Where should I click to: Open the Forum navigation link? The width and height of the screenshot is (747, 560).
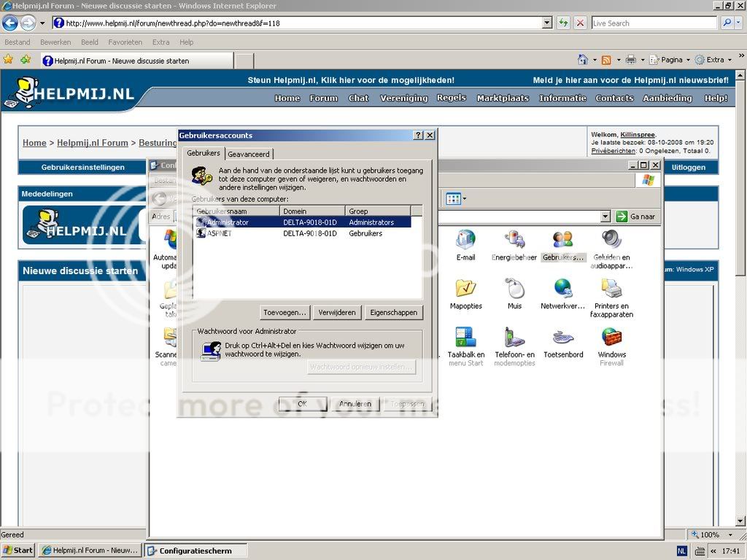323,98
